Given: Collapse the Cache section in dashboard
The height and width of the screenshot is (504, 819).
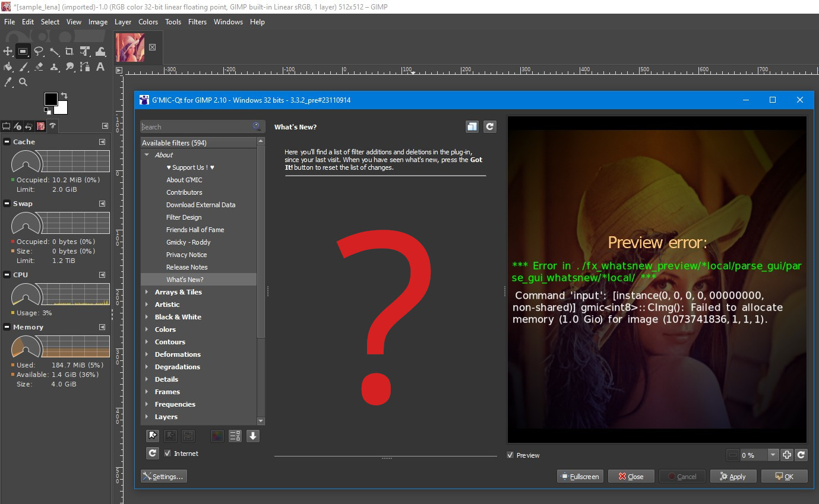Looking at the screenshot, I should [x=7, y=142].
